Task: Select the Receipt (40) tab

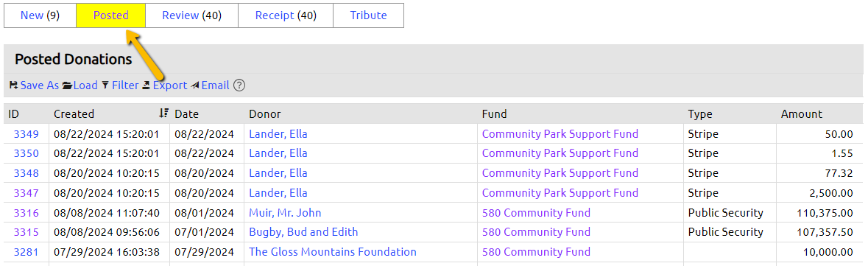Action: click(286, 15)
